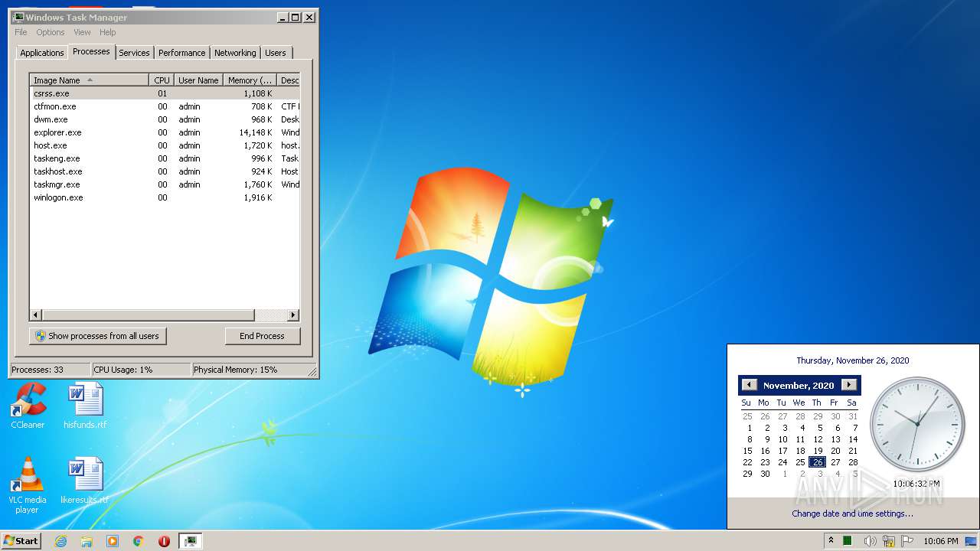This screenshot has width=980, height=551.
Task: Select the ctfmon.exe process row
Action: pyautogui.click(x=165, y=106)
